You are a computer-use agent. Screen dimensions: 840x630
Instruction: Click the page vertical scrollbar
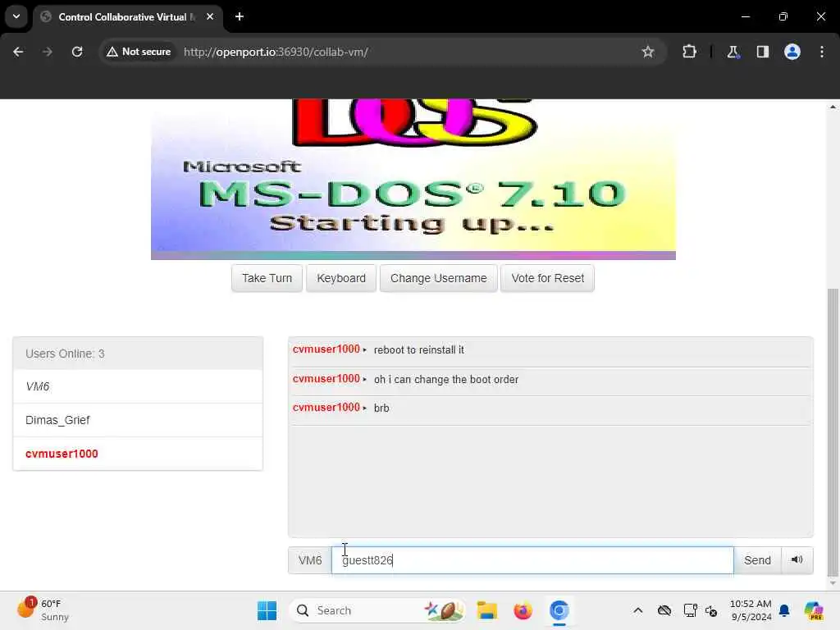pos(833,431)
